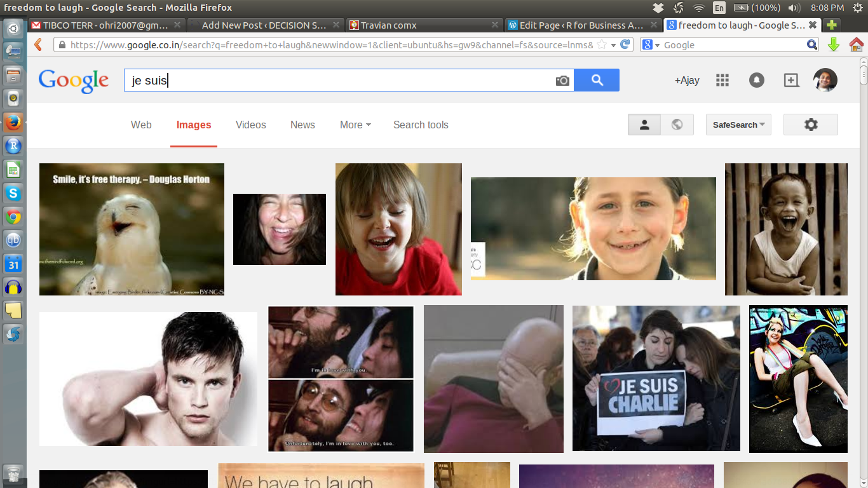This screenshot has height=488, width=868.
Task: Click the page vertical scrollbar
Action: 863,254
